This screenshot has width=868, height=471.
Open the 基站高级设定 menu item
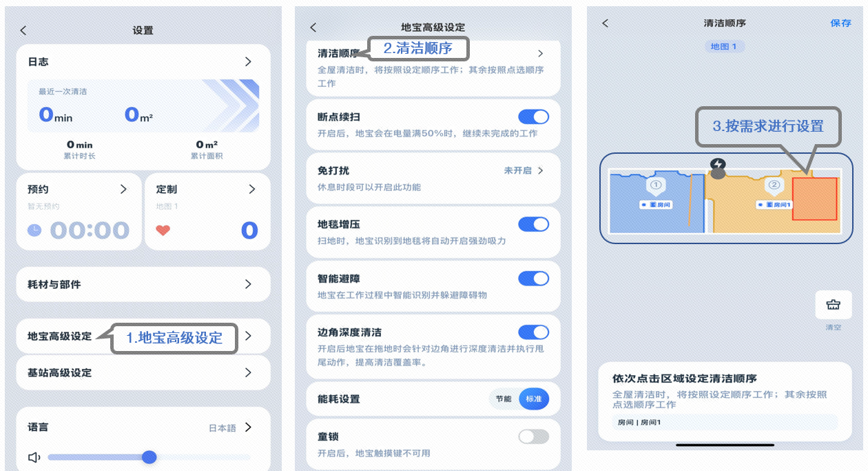tap(143, 372)
